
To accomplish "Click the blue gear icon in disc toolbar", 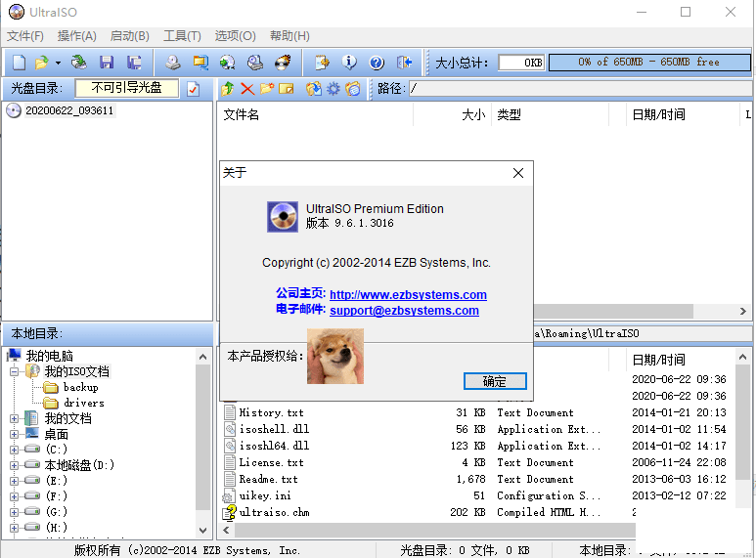I will (334, 89).
